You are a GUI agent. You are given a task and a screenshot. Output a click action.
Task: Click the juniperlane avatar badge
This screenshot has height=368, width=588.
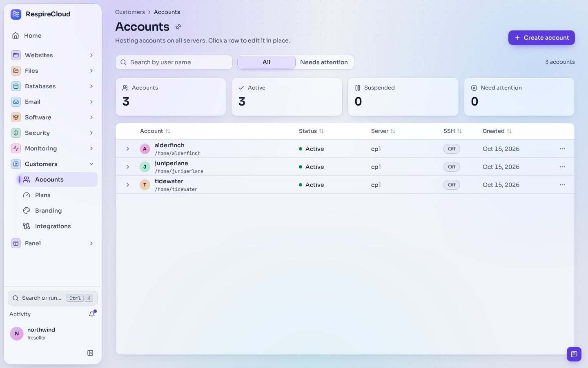(145, 167)
